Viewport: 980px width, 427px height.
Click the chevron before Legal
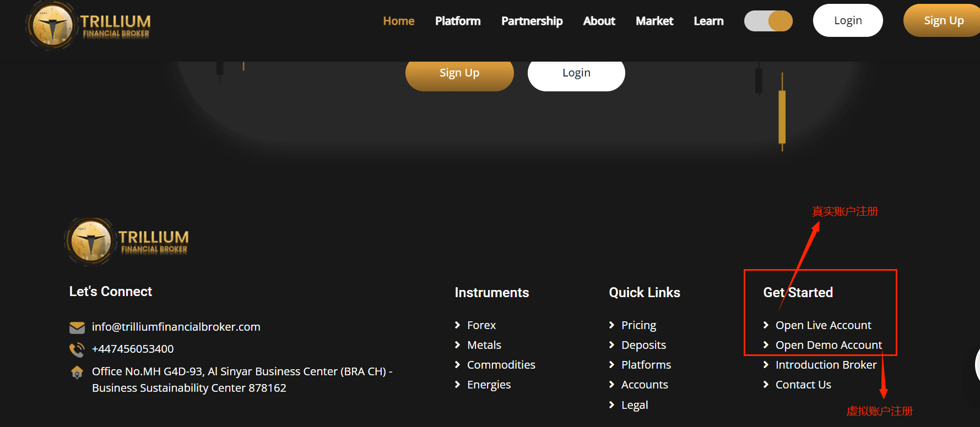click(611, 405)
